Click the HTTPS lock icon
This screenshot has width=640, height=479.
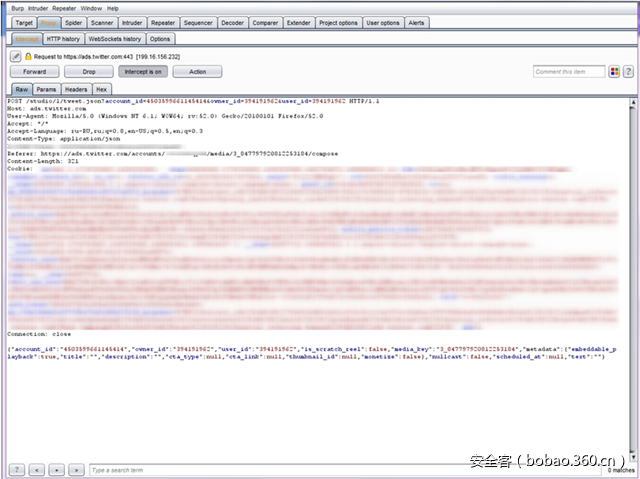[28, 57]
